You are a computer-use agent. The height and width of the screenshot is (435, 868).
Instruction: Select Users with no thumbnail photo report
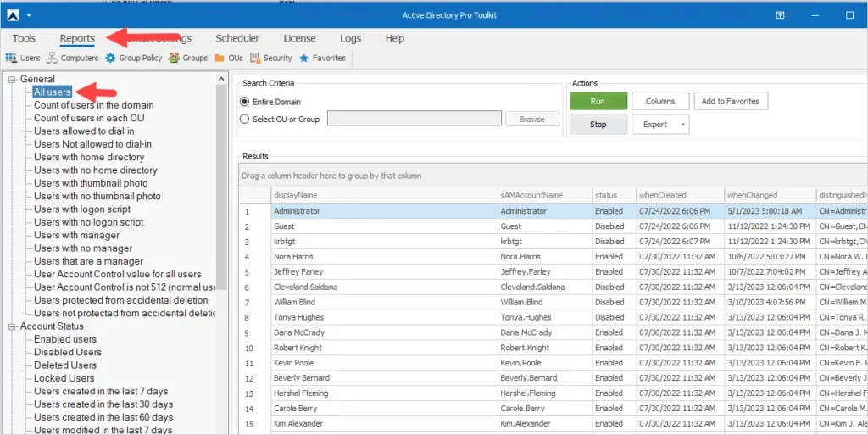97,196
